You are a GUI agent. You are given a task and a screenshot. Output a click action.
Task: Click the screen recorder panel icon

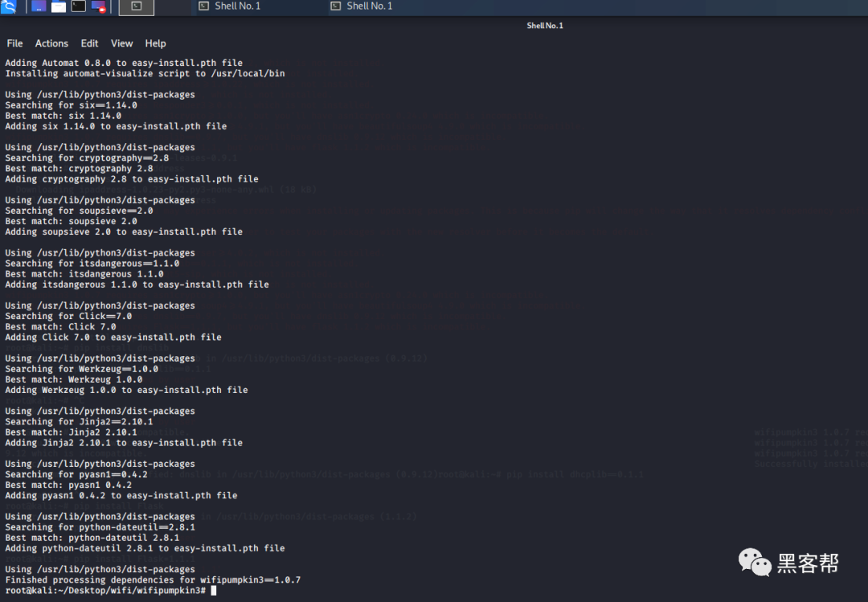[99, 6]
